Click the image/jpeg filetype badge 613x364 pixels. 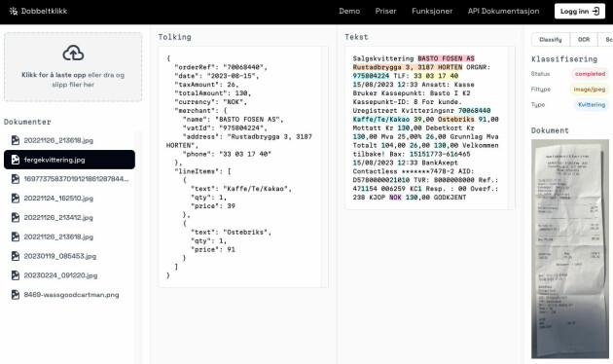coord(589,90)
